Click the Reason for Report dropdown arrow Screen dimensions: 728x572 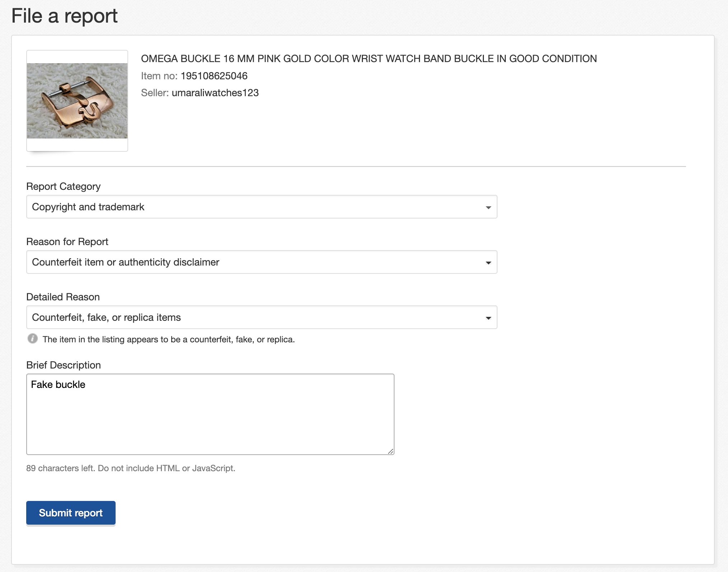[488, 263]
